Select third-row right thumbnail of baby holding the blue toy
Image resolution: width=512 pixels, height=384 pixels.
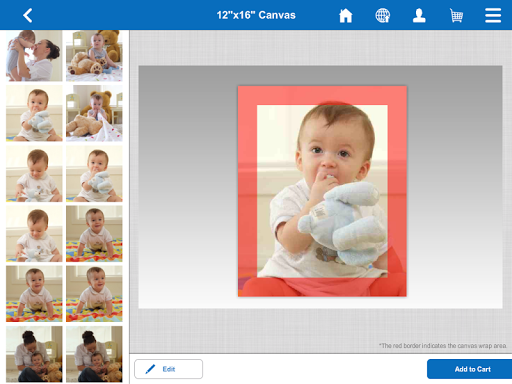(x=94, y=174)
